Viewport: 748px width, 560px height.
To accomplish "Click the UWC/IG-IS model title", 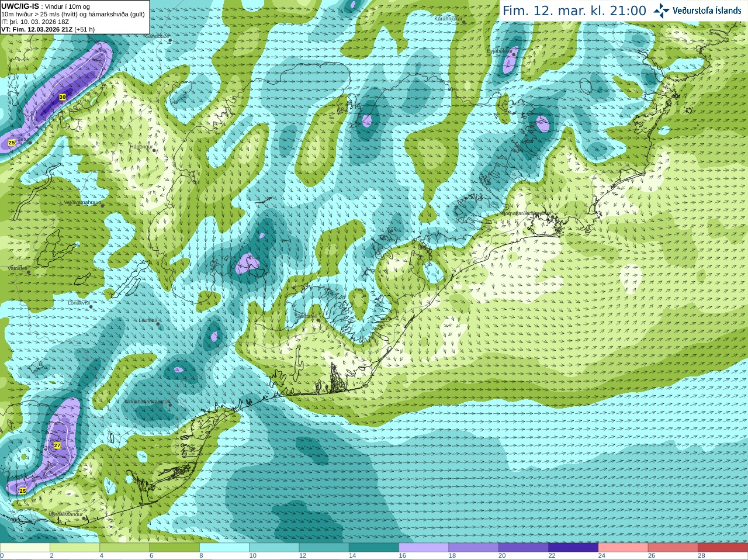I will [20, 6].
